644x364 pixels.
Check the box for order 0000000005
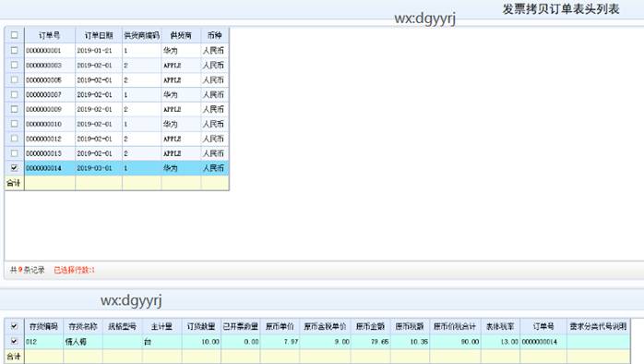[x=15, y=79]
